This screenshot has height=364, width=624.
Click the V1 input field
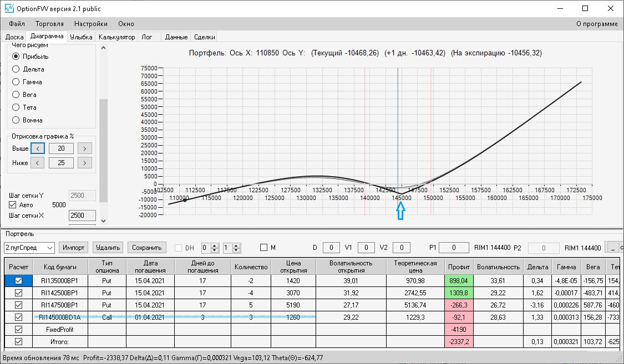click(366, 248)
